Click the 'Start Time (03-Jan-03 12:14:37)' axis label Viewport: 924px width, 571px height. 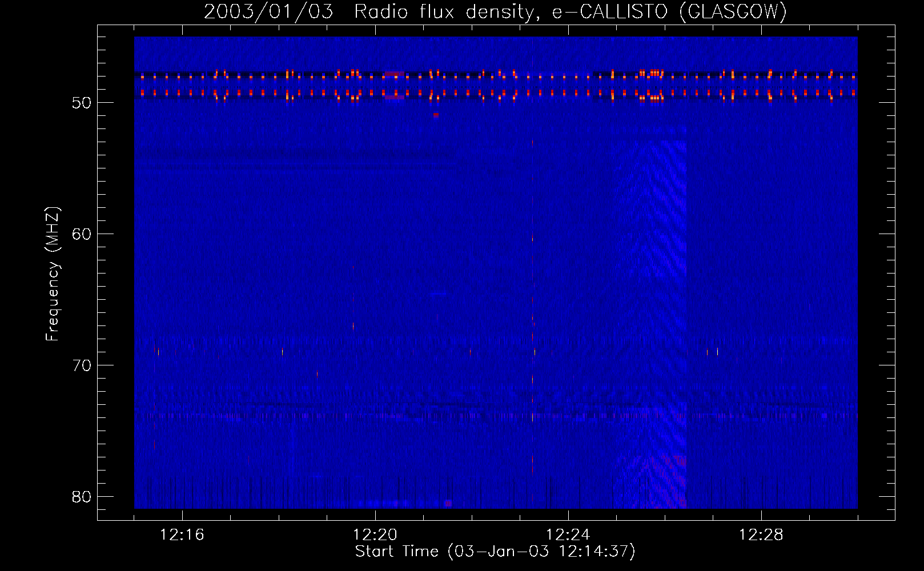pos(495,552)
